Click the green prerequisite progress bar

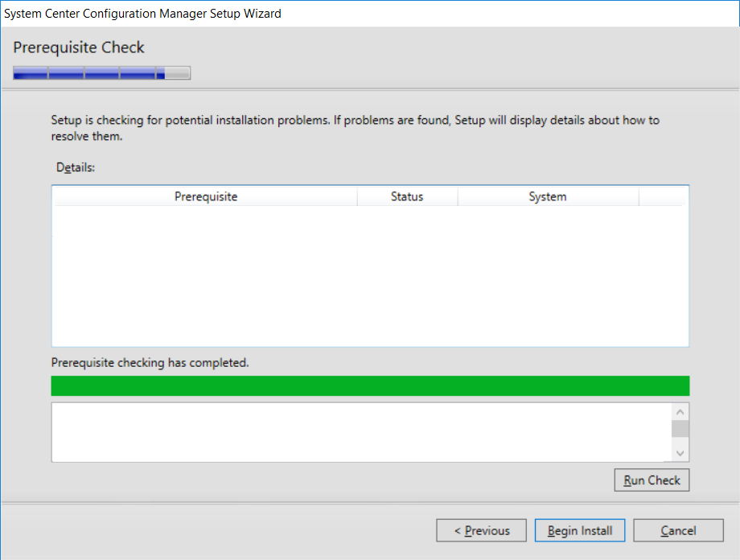(x=370, y=385)
